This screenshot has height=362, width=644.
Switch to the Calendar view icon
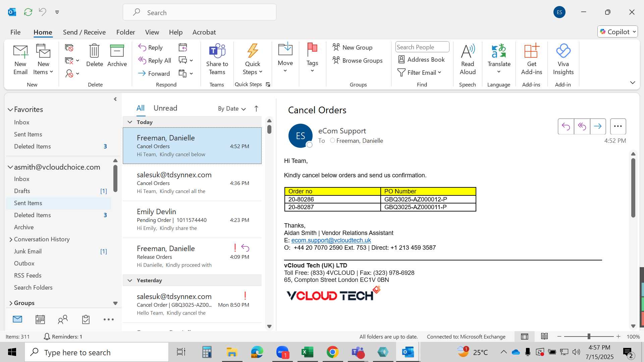coord(40,319)
